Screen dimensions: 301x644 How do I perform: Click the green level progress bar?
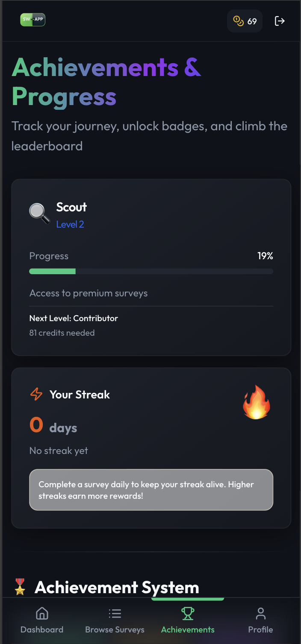(151, 271)
